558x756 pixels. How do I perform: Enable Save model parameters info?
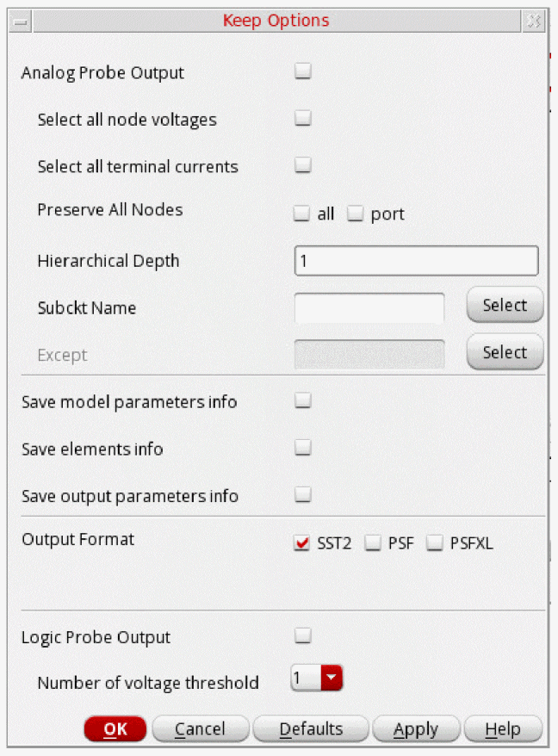[303, 400]
